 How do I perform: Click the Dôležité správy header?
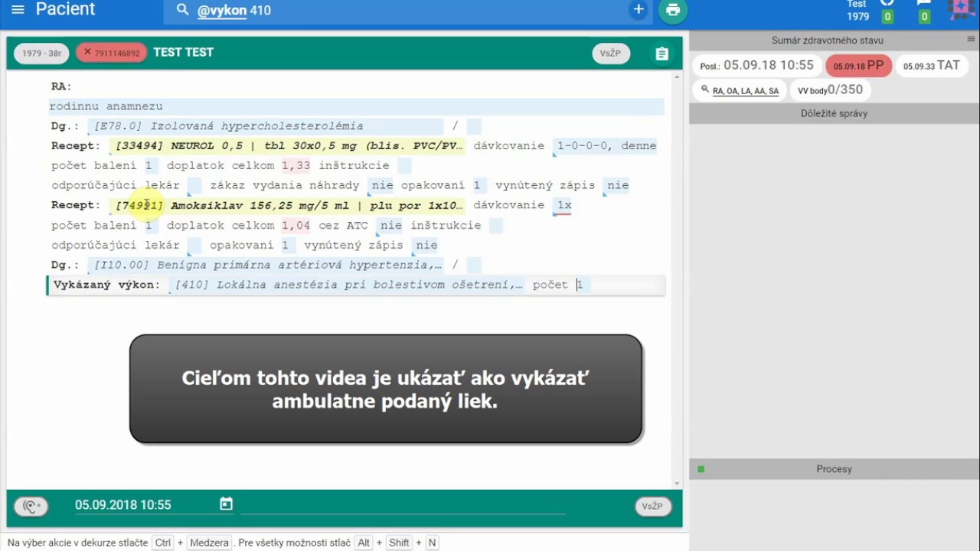coord(834,113)
